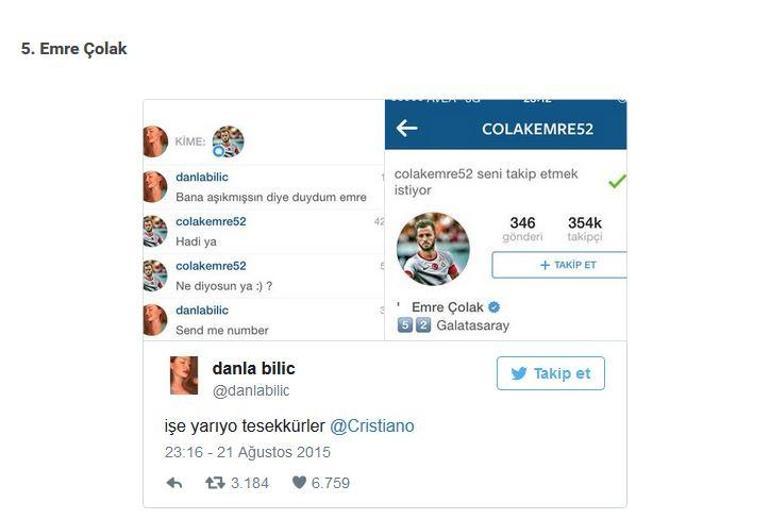Like the tweet using the heart icon

coord(299,482)
